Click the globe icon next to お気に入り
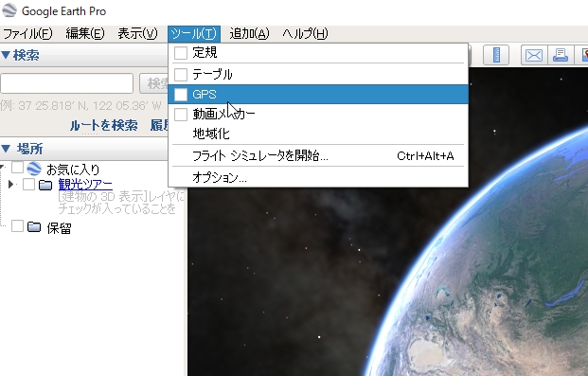Image resolution: width=588 pixels, height=376 pixels. (x=34, y=169)
